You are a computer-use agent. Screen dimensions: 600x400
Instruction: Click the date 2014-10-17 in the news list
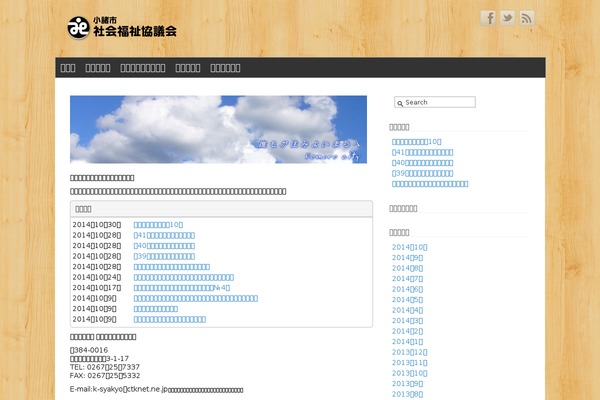coord(97,288)
